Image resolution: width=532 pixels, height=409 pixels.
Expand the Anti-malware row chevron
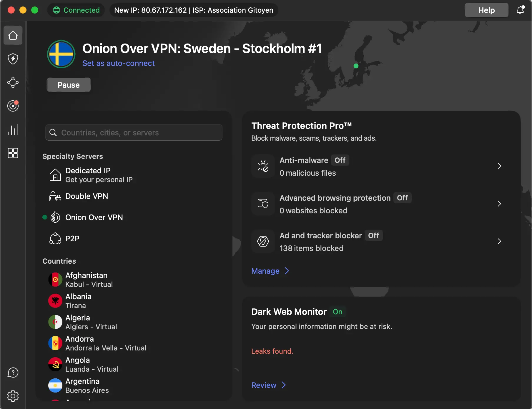[499, 166]
